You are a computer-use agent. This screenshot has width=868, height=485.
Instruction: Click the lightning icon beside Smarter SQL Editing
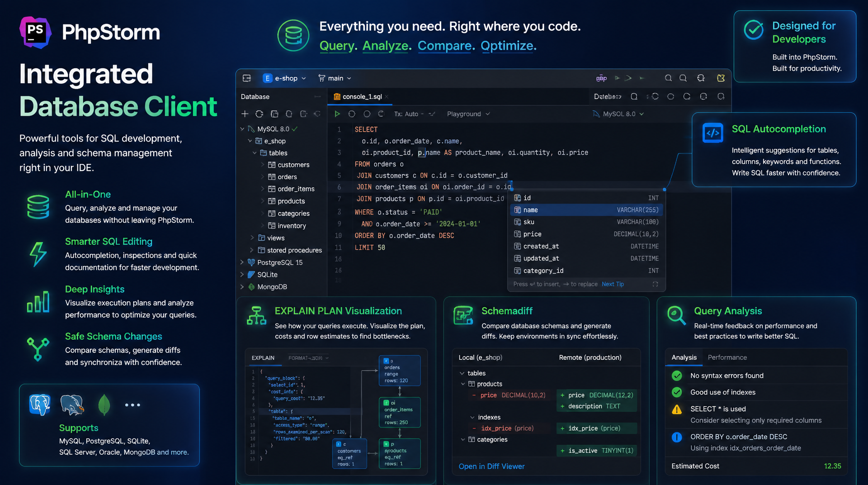[38, 254]
